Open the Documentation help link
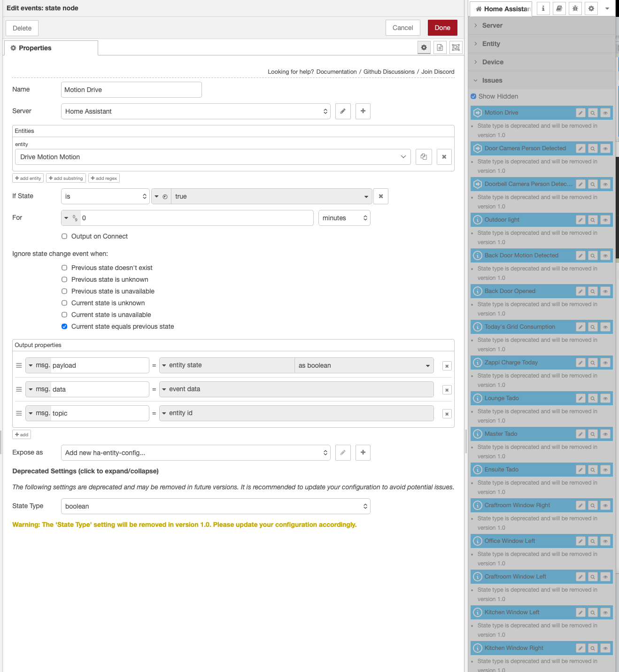This screenshot has height=672, width=619. [x=336, y=72]
